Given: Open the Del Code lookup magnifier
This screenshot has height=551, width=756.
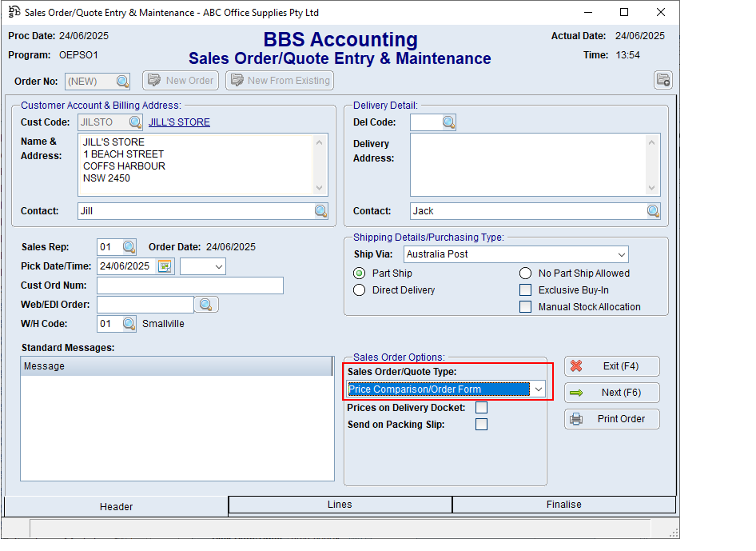Looking at the screenshot, I should click(450, 122).
